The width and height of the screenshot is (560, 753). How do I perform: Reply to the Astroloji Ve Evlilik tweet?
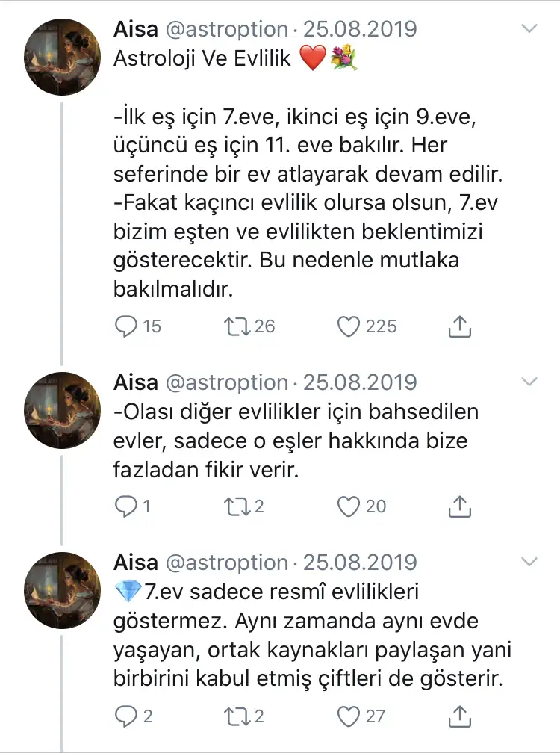click(x=128, y=326)
